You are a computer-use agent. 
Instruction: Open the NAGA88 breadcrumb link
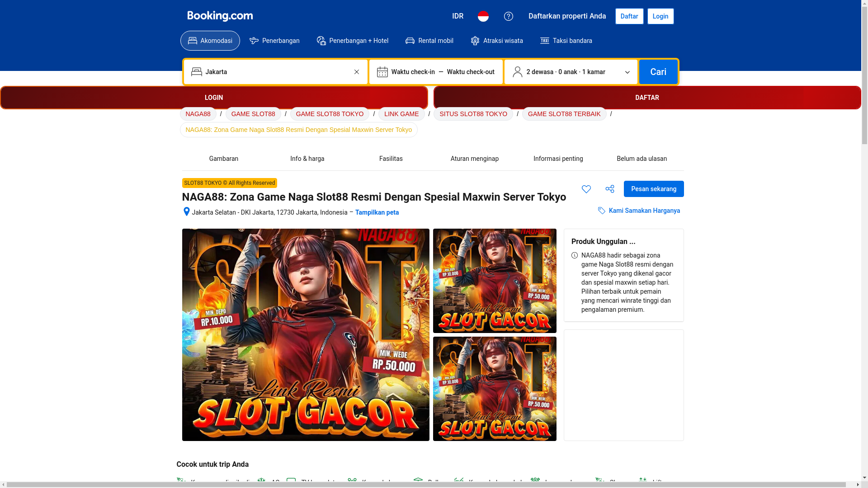(198, 114)
